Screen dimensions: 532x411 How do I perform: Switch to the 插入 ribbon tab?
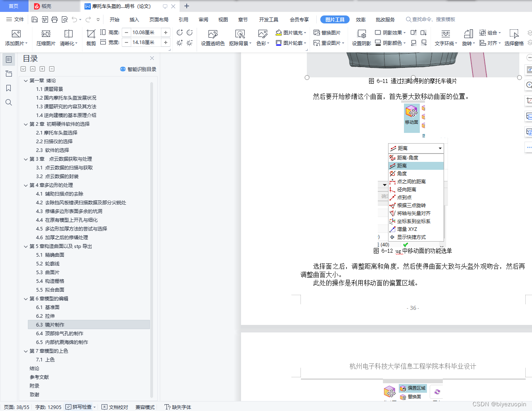[x=134, y=19]
